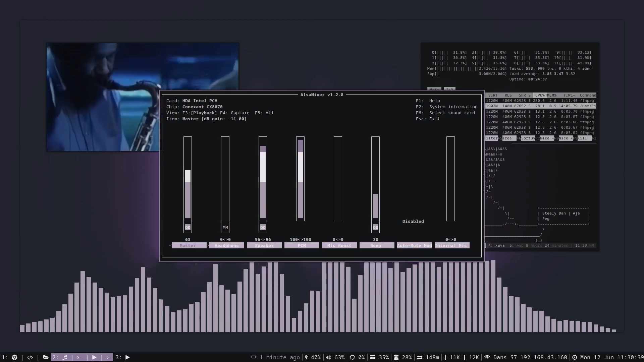Click the Master volume slider bar
The height and width of the screenshot is (362, 644).
[187, 194]
